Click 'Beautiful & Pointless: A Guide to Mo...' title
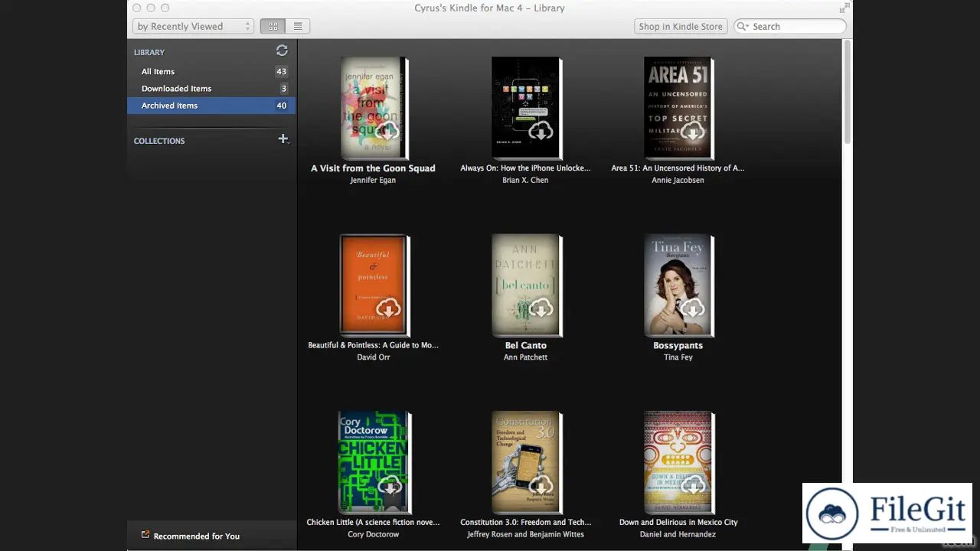The width and height of the screenshot is (980, 551). pyautogui.click(x=373, y=345)
